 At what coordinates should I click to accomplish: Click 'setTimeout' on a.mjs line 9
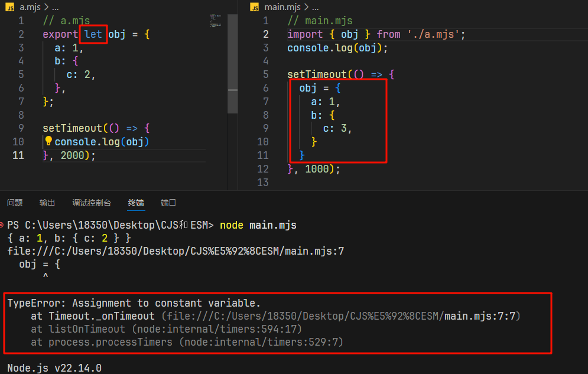[72, 128]
